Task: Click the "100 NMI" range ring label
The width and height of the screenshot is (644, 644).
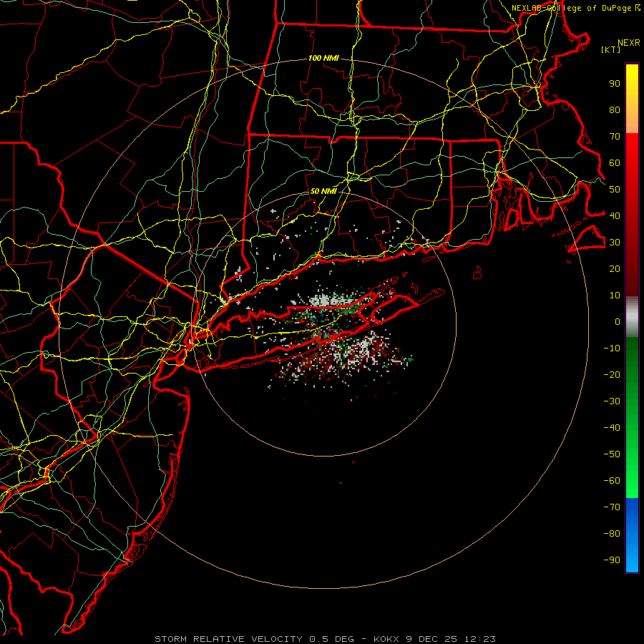Action: pyautogui.click(x=323, y=59)
